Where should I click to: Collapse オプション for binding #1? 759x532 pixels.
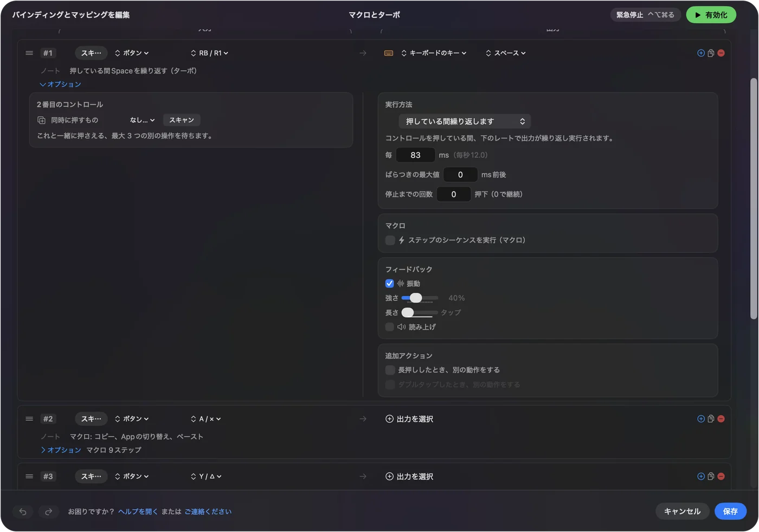point(60,85)
